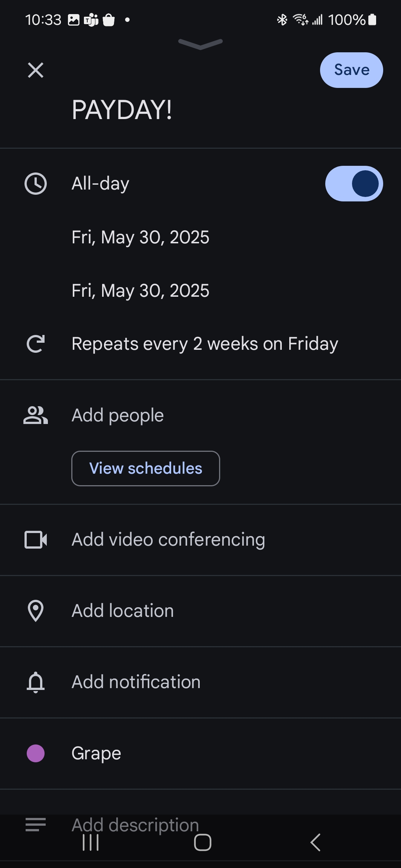Screen dimensions: 401x868
Task: Turn off the All-day switch
Action: pos(354,184)
